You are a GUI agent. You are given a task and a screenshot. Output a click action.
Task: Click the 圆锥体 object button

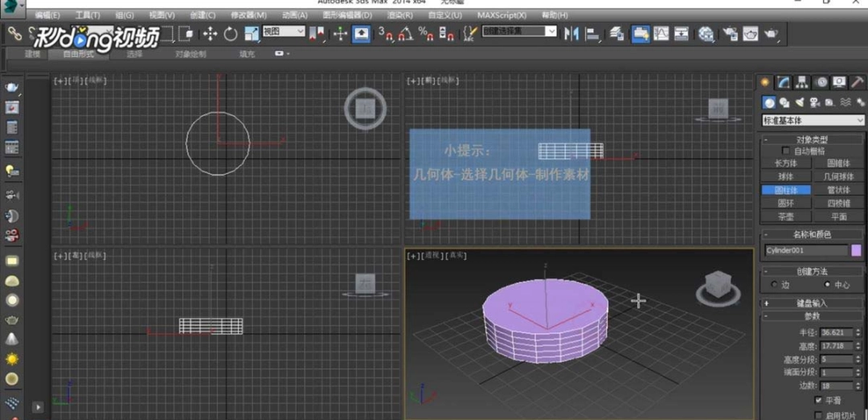click(x=838, y=163)
